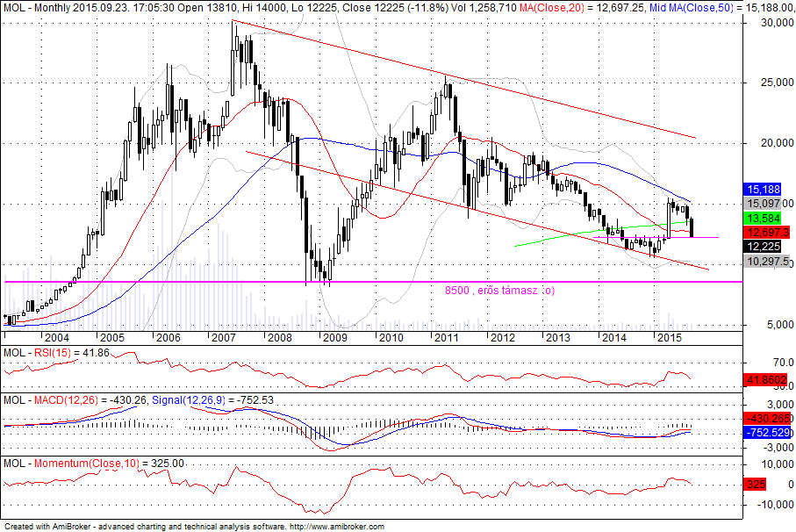Image resolution: width=796 pixels, height=532 pixels.
Task: Click the 2009 year marker on time axis
Action: click(335, 338)
